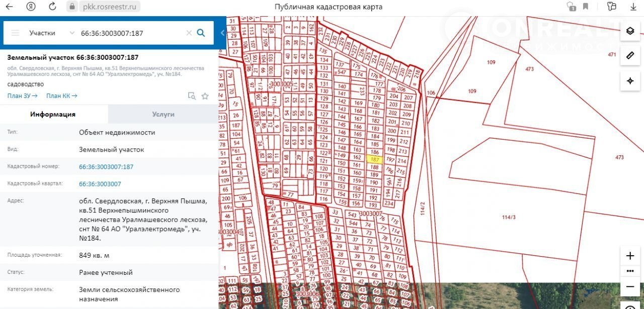Click the locate position crosshair icon

click(630, 80)
